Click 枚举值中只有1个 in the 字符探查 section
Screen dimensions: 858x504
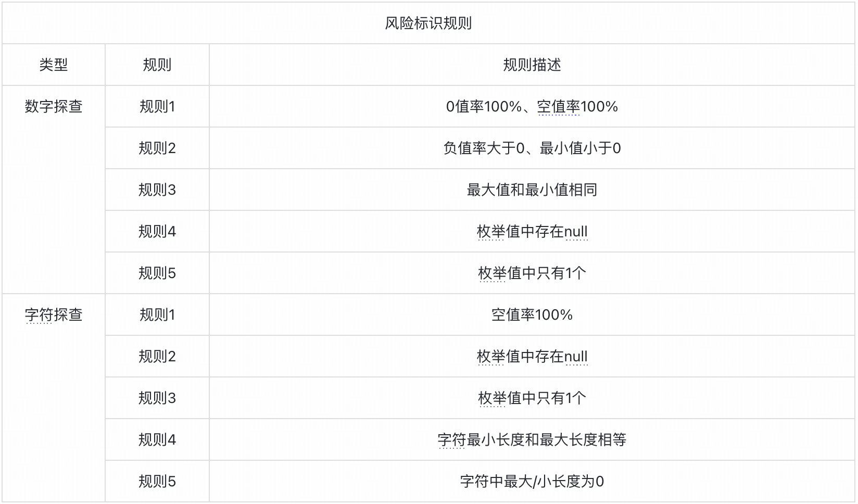[x=532, y=398]
